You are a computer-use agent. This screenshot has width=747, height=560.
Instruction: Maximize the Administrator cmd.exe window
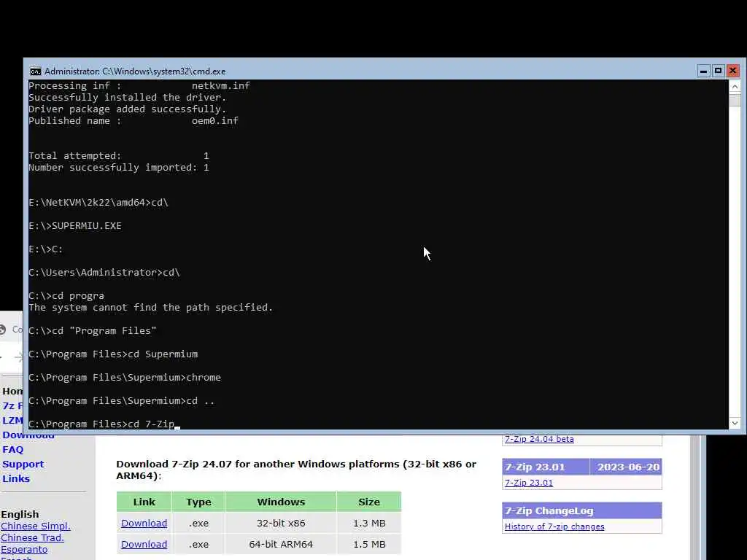718,71
